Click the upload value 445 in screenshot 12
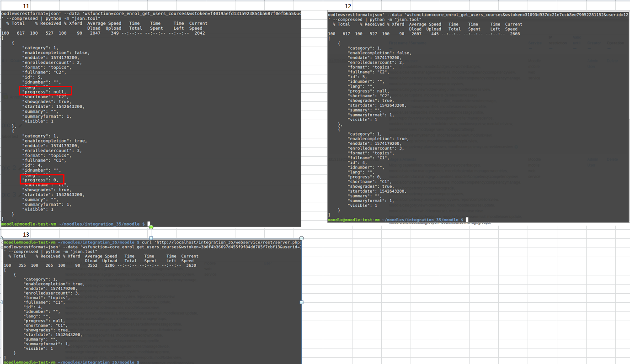 pyautogui.click(x=435, y=34)
